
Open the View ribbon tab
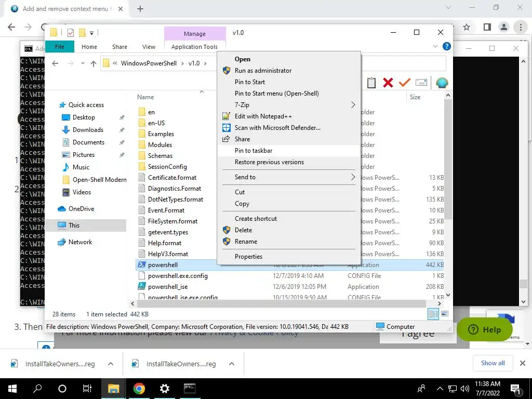(149, 47)
